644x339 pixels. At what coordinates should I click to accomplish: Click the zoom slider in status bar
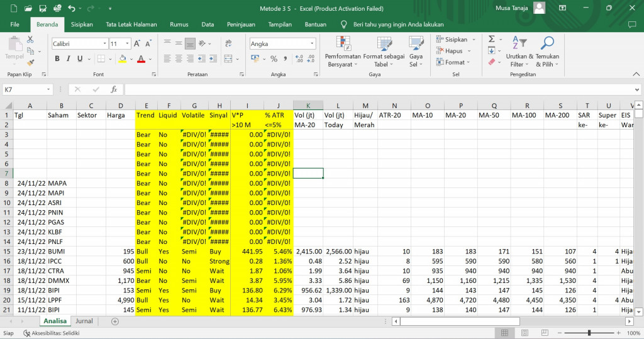click(589, 333)
